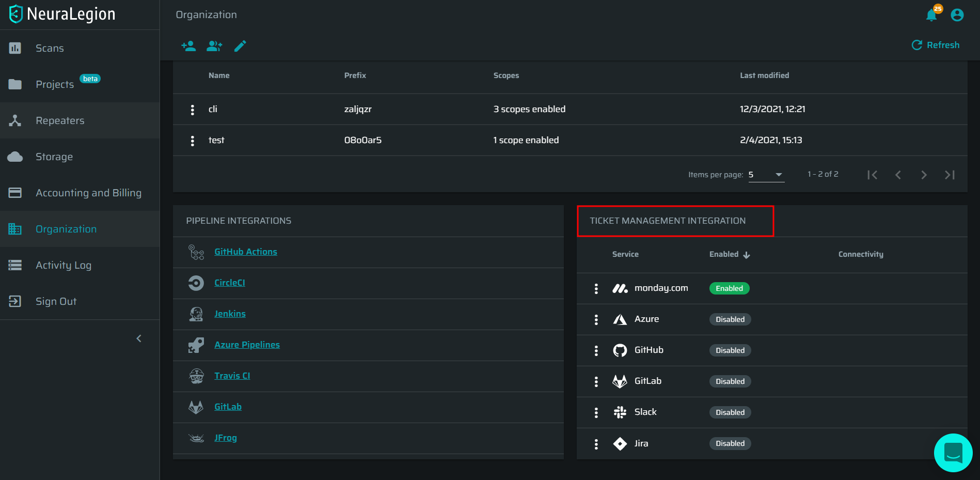Open the Items per page dropdown
This screenshot has height=480, width=980.
[x=766, y=175]
